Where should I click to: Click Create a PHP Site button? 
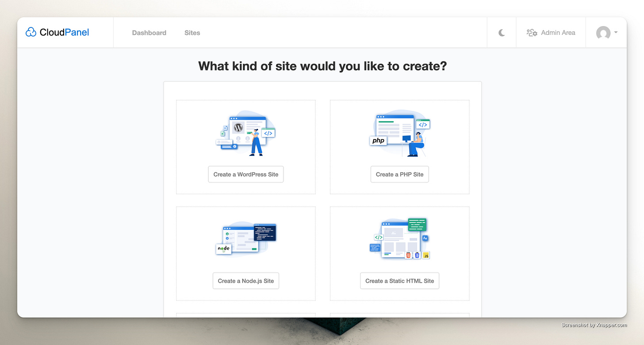(x=400, y=174)
